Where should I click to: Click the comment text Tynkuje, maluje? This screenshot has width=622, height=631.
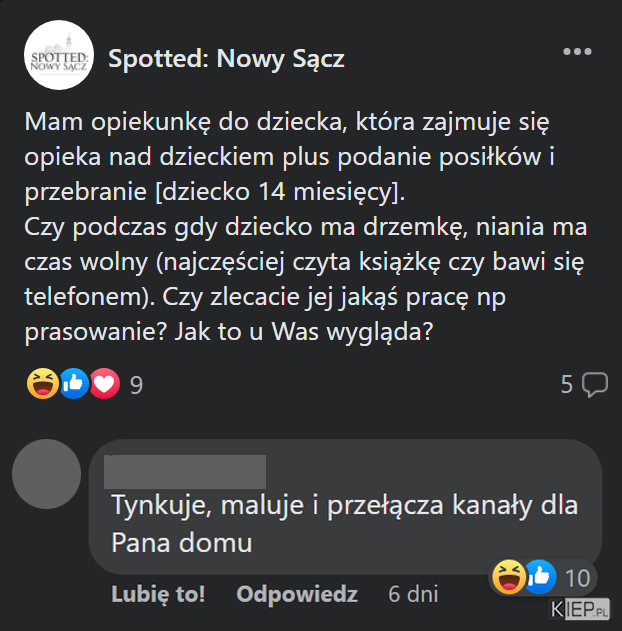(344, 523)
